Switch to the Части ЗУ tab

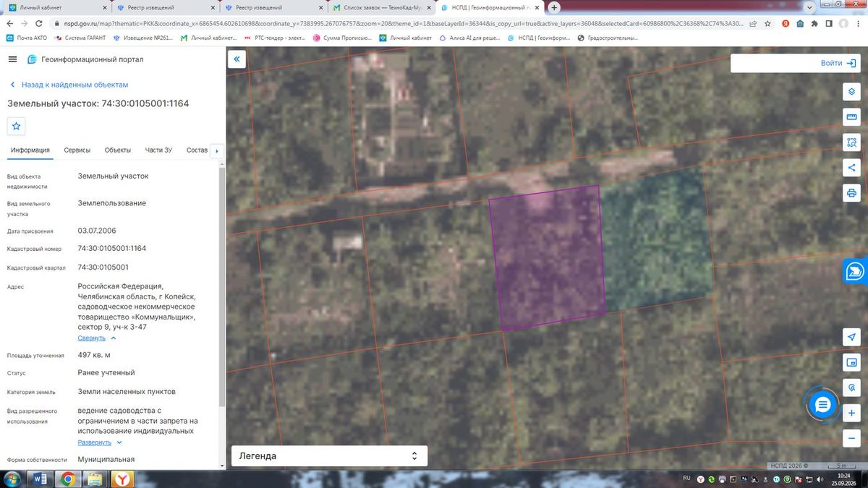(158, 150)
